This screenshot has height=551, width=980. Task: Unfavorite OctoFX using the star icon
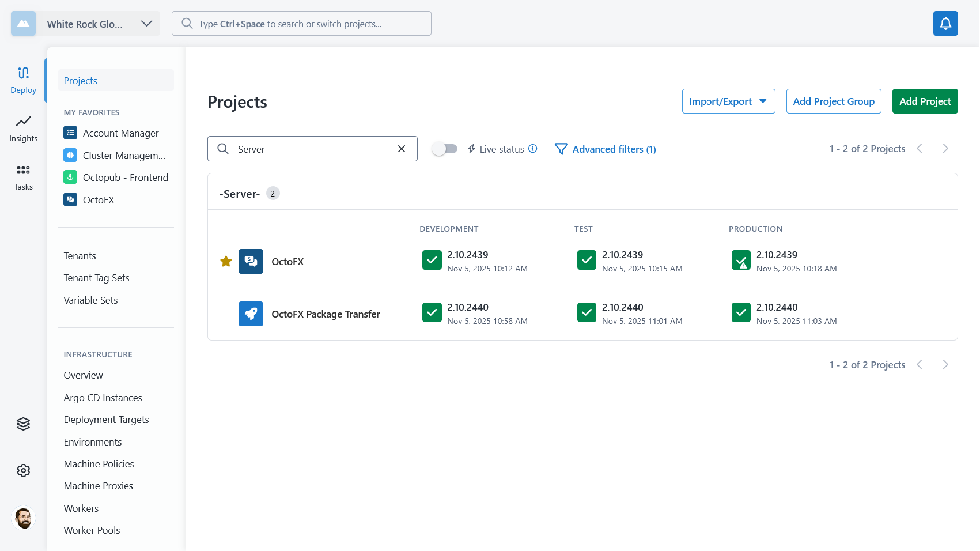point(226,262)
